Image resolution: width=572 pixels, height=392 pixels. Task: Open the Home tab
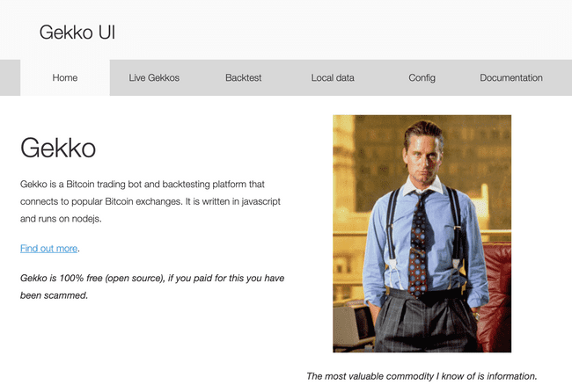(65, 78)
